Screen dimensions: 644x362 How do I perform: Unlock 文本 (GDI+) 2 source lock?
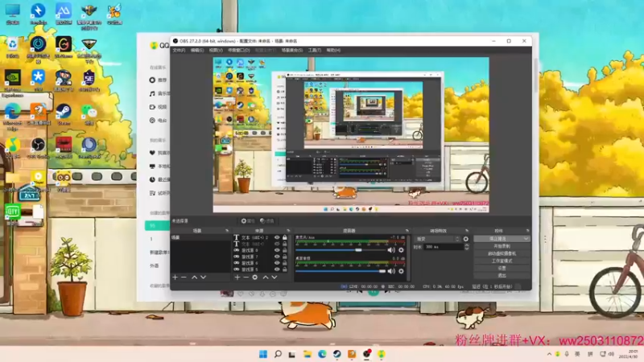pos(285,237)
